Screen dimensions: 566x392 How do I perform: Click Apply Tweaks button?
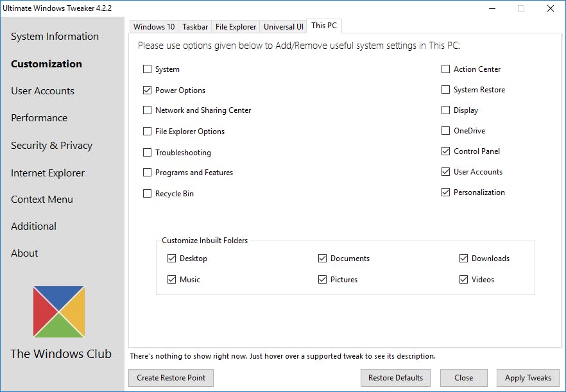[528, 378]
